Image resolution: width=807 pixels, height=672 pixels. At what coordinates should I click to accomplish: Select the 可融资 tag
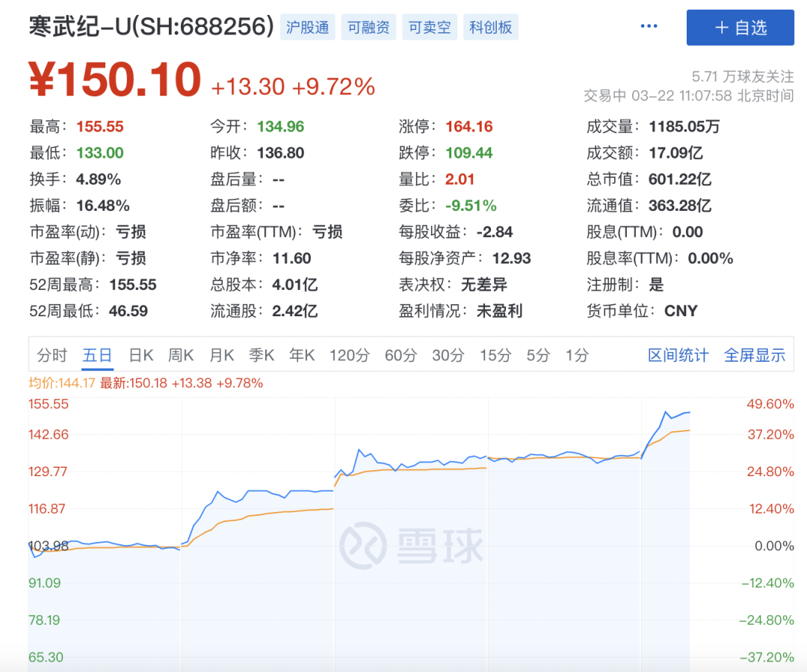tap(368, 28)
